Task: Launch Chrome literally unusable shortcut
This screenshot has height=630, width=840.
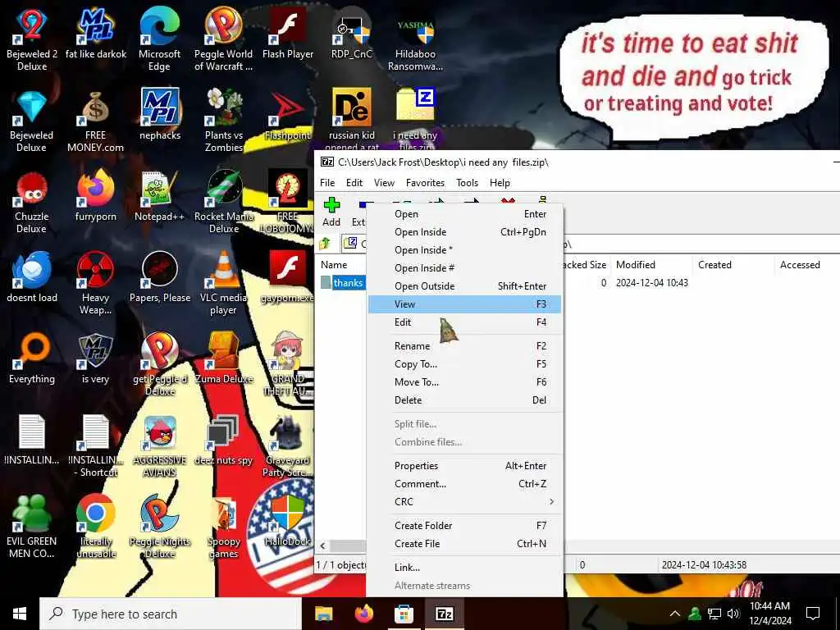Action: click(x=96, y=527)
